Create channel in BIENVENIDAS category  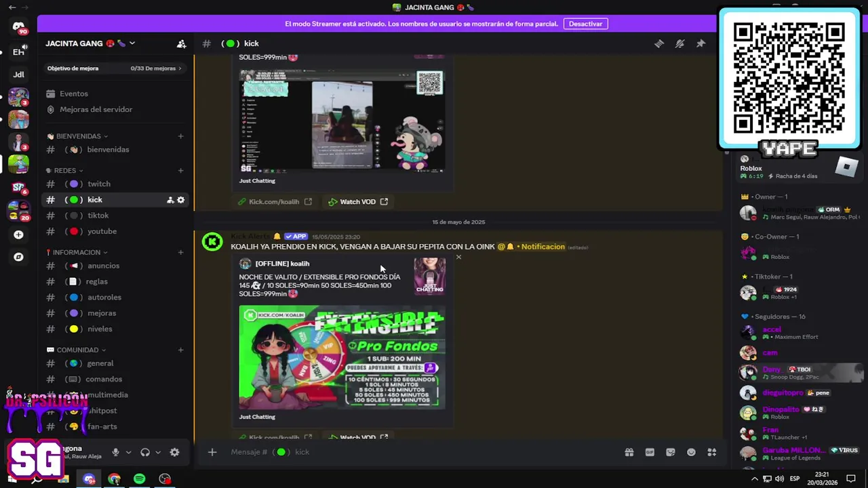180,136
